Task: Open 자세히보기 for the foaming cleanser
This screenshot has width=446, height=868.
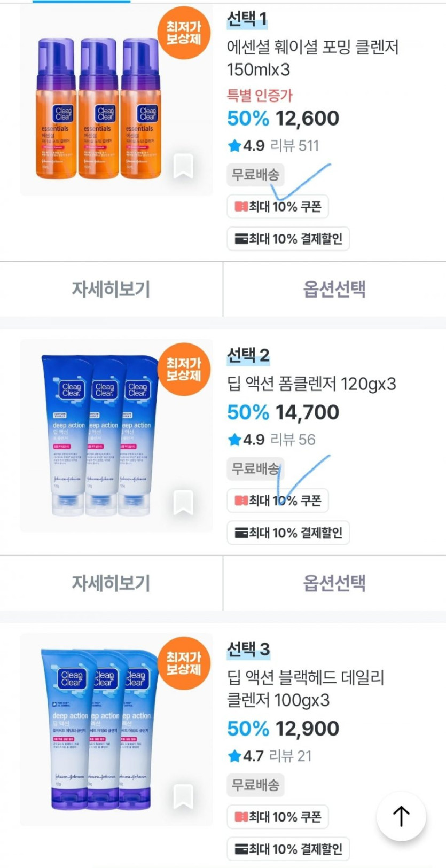Action: click(x=111, y=289)
